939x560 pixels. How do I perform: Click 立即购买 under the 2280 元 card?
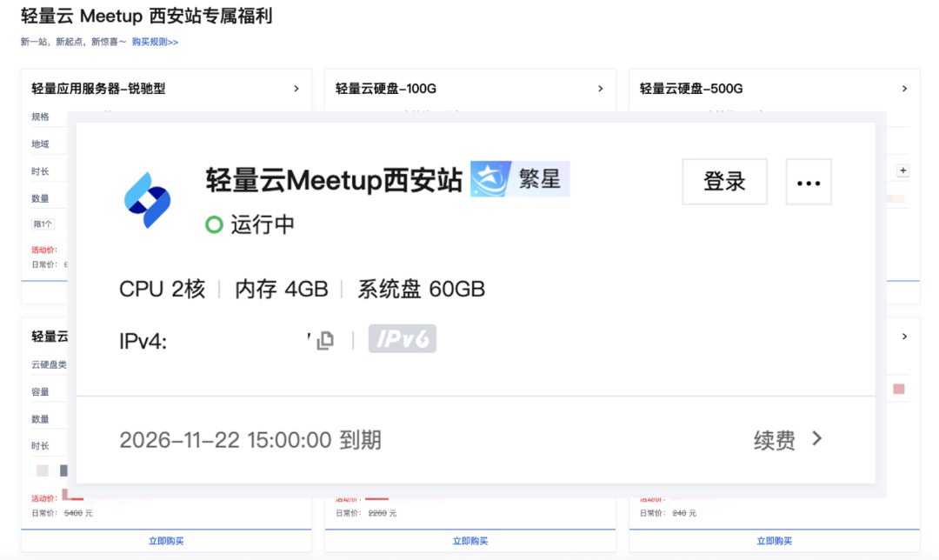[x=470, y=541]
